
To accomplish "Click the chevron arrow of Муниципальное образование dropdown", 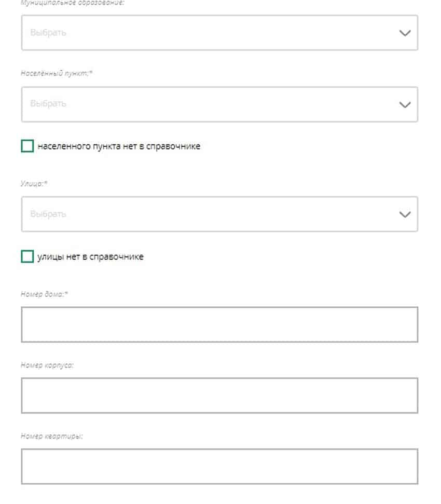I will coord(405,33).
